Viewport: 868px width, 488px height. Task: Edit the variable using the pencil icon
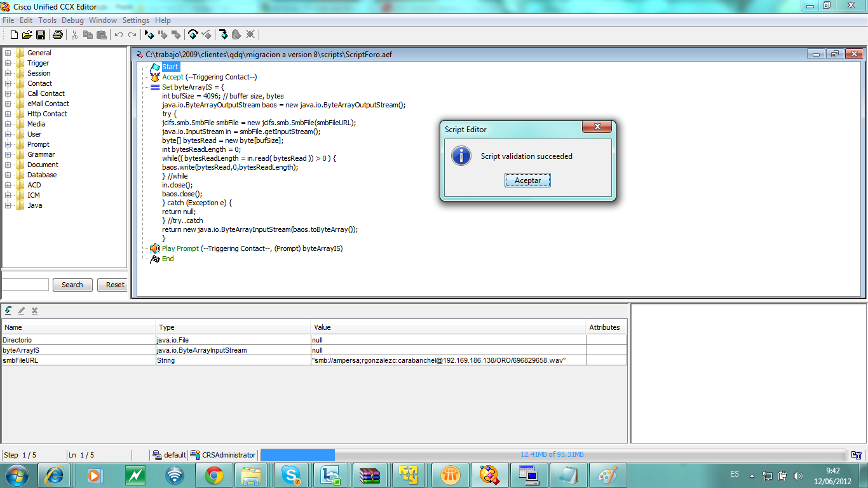pyautogui.click(x=22, y=310)
